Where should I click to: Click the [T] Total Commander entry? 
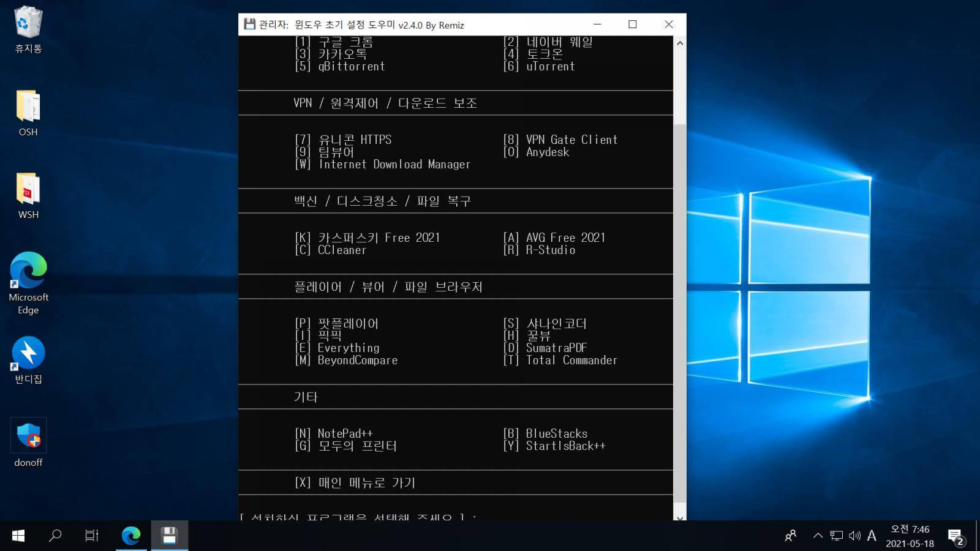tap(560, 360)
